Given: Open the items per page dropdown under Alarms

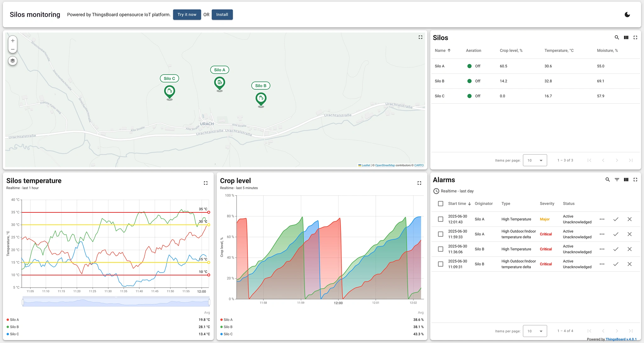Looking at the screenshot, I should [535, 331].
